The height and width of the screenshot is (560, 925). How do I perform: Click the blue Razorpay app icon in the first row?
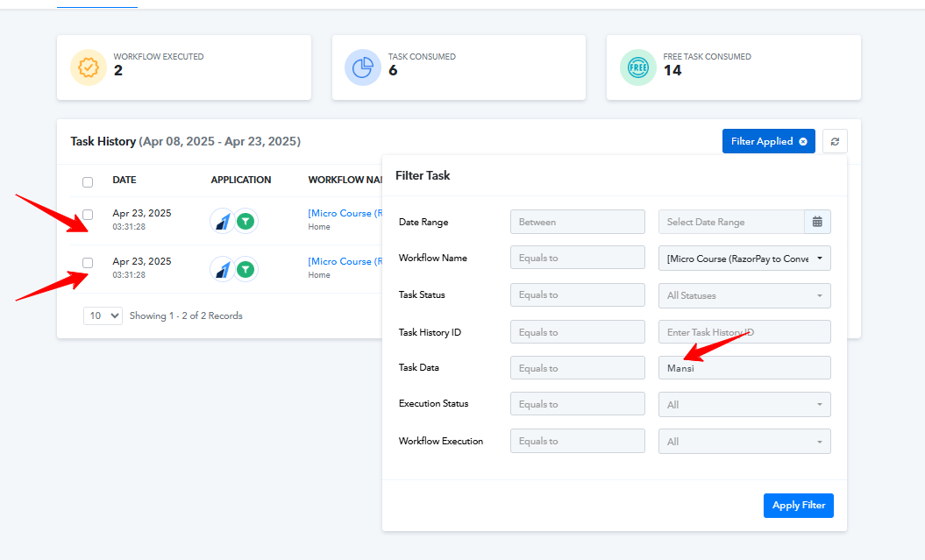223,221
